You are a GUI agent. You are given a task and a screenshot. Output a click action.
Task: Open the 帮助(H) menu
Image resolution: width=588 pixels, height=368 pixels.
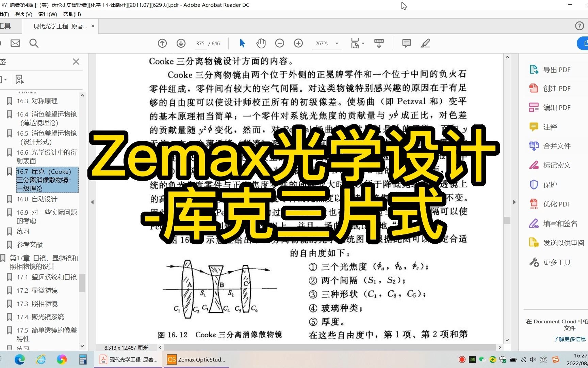point(72,14)
